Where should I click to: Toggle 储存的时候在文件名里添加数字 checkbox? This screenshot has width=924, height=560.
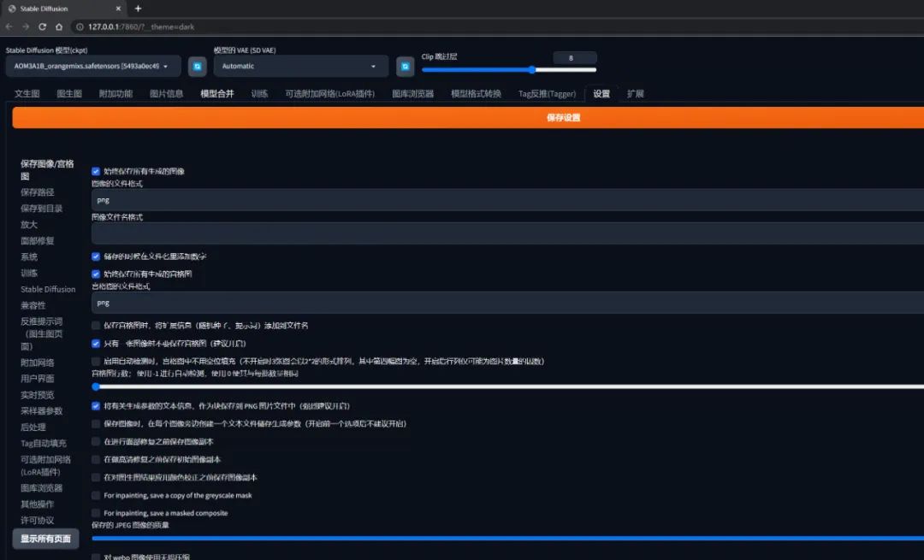[96, 256]
